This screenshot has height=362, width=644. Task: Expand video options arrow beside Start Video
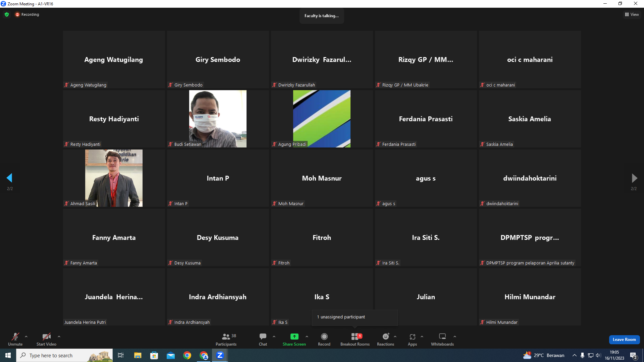click(59, 337)
